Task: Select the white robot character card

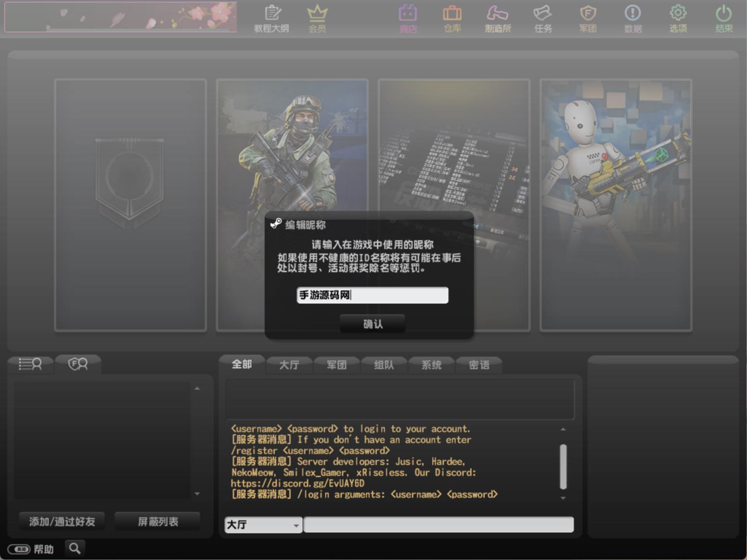Action: coord(616,205)
